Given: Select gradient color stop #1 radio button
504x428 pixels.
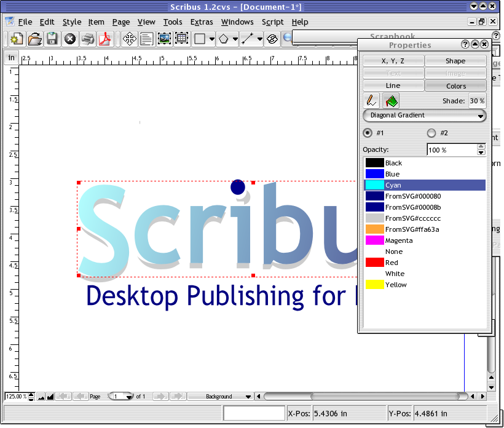Looking at the screenshot, I should pyautogui.click(x=368, y=133).
